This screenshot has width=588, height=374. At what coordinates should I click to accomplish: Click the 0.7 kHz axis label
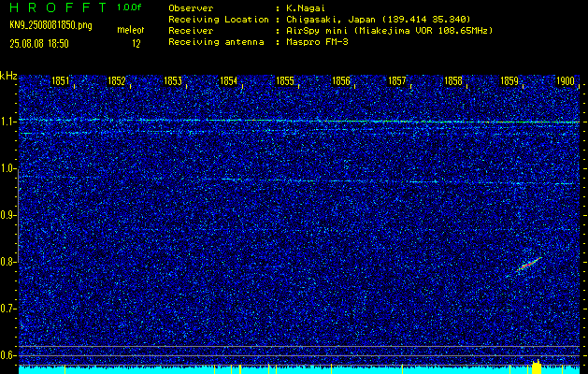point(7,309)
